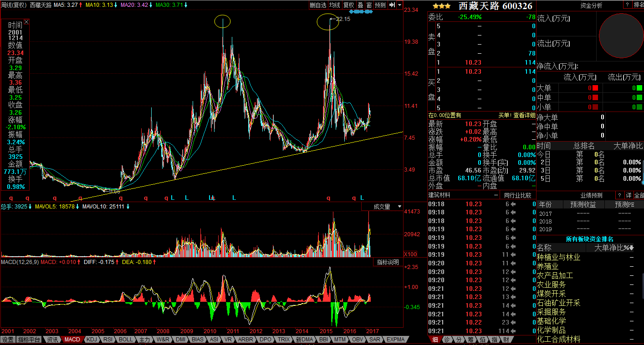The height and width of the screenshot is (345, 644).
Task: Select the MACD indicator tab
Action: click(x=72, y=340)
